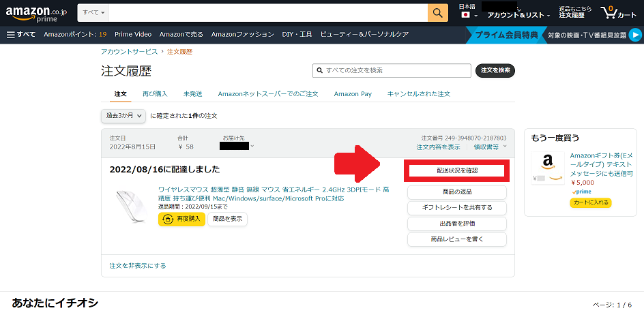Click the ￥5,000 gift card price
Image resolution: width=644 pixels, height=319 pixels.
click(583, 183)
